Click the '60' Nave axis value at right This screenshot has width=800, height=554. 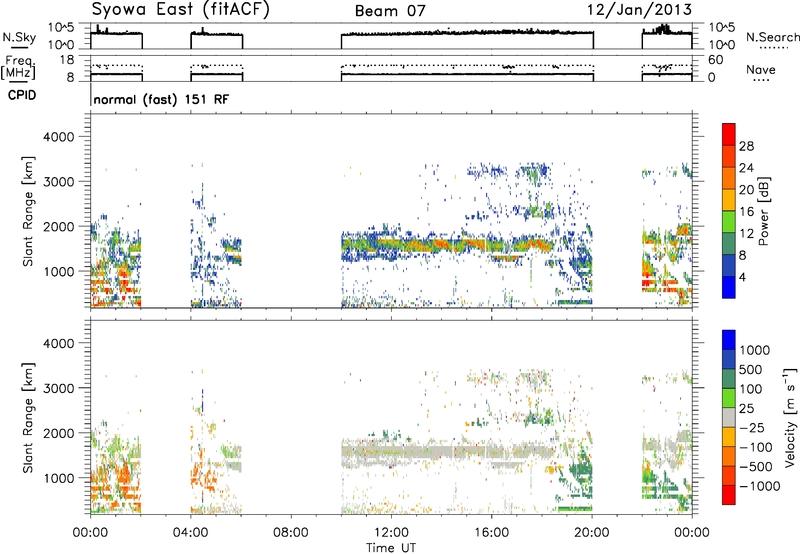pos(715,60)
